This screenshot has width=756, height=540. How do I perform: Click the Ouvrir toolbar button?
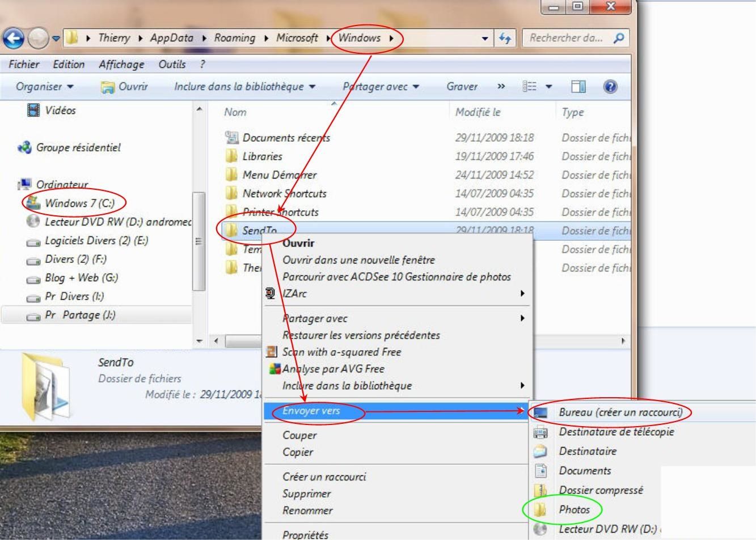(x=124, y=86)
